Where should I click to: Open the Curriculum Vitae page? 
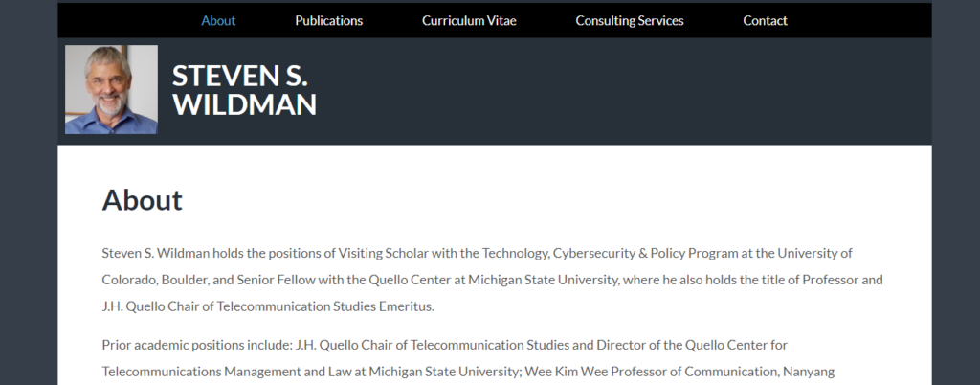(469, 21)
